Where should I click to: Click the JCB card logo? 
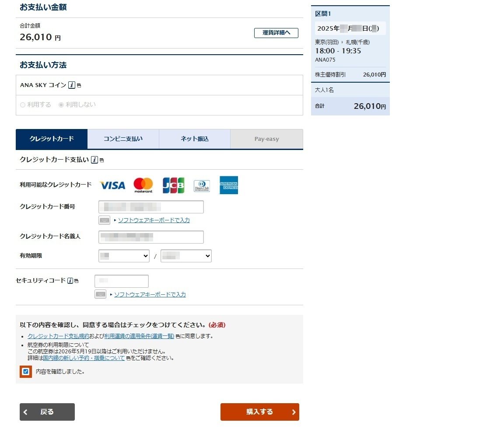tap(173, 185)
